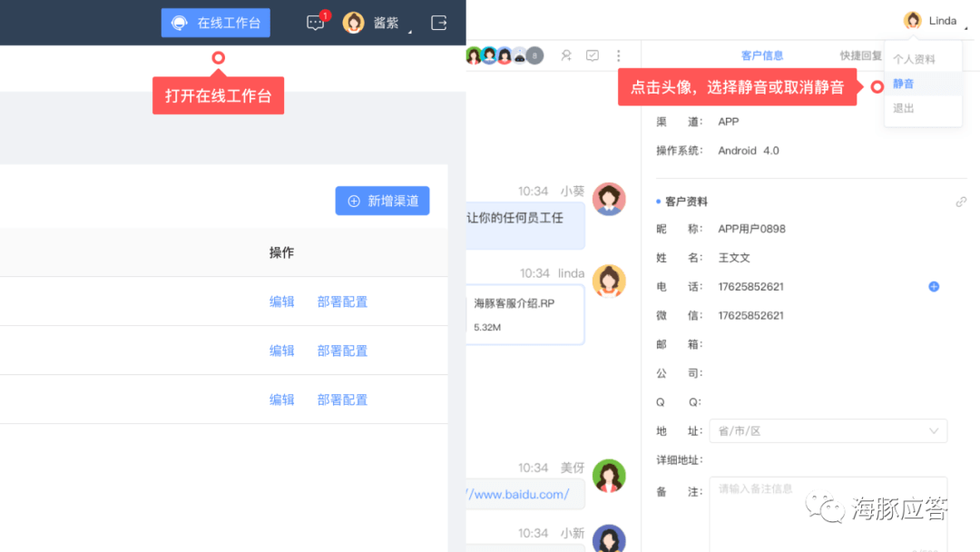The image size is (980, 552).
Task: Open the chat messages icon with red badge
Action: 317,23
